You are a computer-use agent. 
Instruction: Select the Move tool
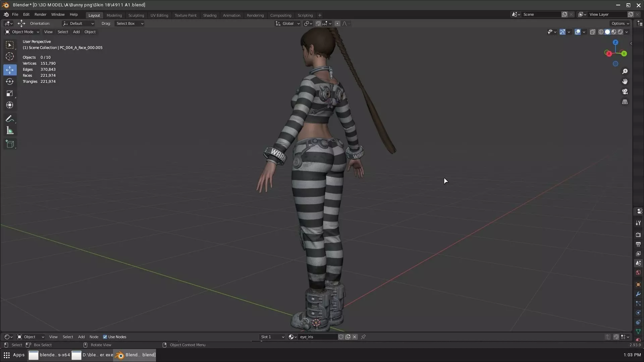pos(10,70)
